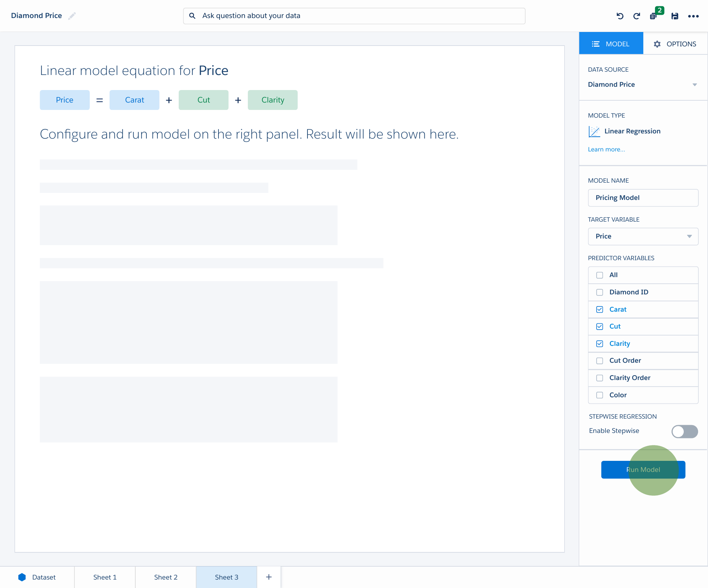Add a new sheet with plus icon

point(269,577)
